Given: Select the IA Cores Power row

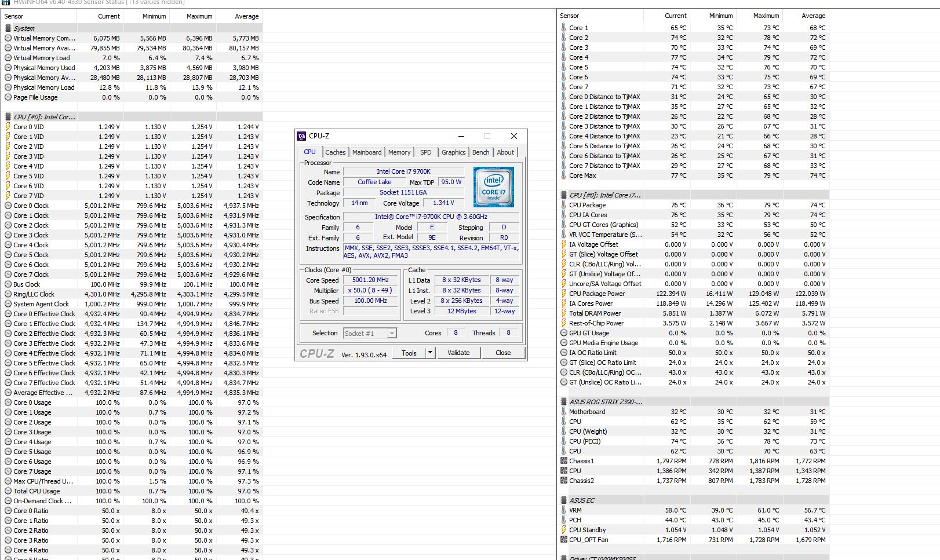Looking at the screenshot, I should pyautogui.click(x=694, y=303).
